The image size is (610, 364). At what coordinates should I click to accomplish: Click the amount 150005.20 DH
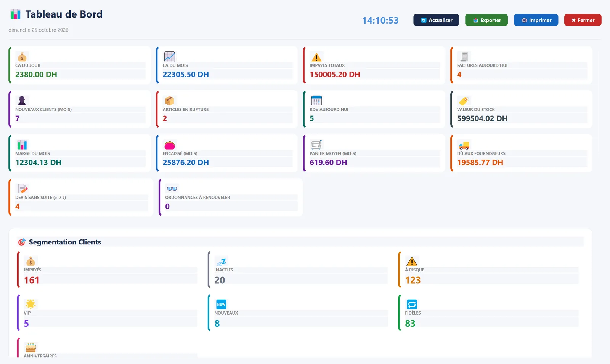coord(335,75)
